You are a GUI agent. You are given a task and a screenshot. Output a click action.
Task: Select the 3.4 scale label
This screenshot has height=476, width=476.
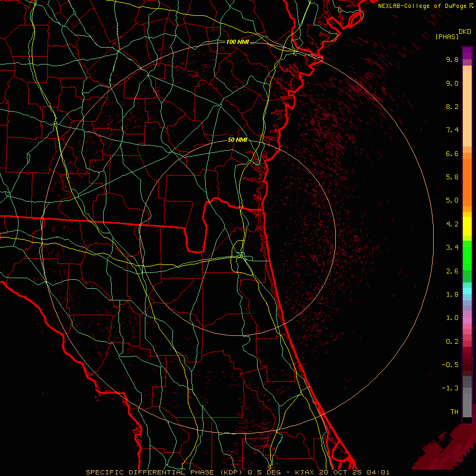pyautogui.click(x=452, y=248)
